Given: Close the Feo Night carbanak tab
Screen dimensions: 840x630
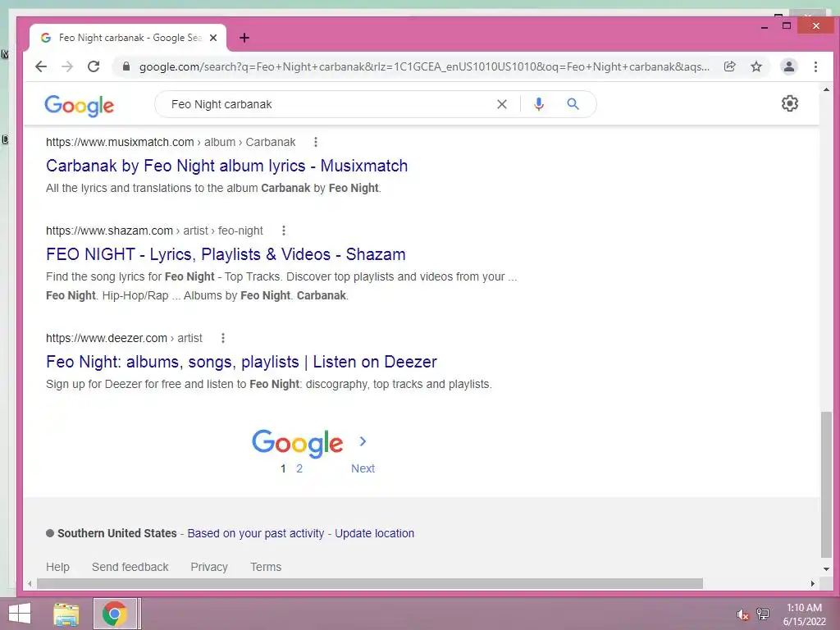Looking at the screenshot, I should [213, 38].
